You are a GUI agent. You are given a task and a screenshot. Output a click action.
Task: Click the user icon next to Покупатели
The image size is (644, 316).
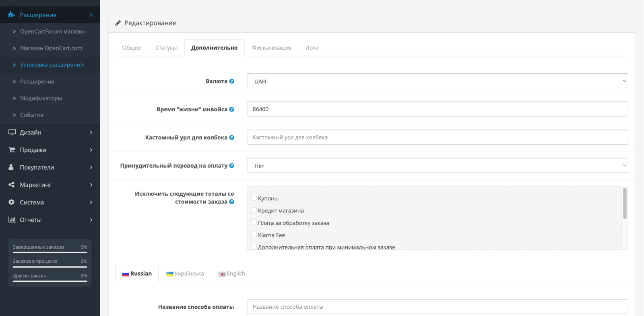click(11, 167)
